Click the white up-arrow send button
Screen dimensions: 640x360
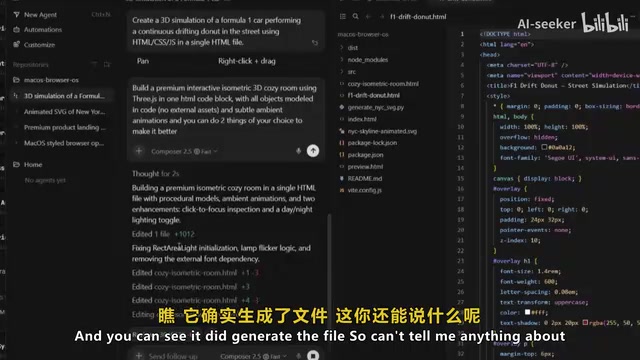point(313,151)
